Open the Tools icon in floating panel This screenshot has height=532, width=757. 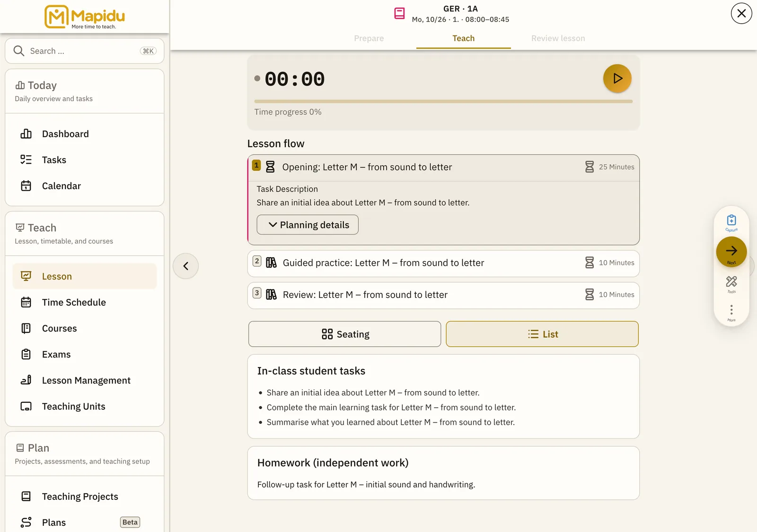coord(731,284)
